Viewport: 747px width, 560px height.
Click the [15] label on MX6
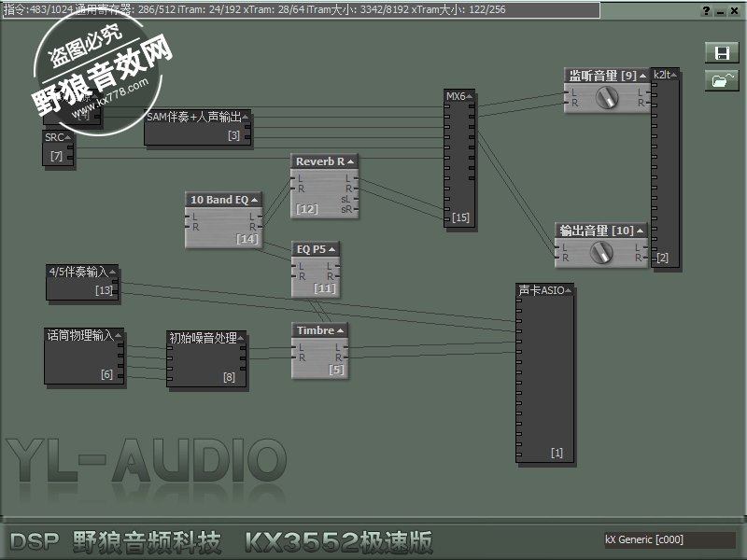(x=460, y=217)
